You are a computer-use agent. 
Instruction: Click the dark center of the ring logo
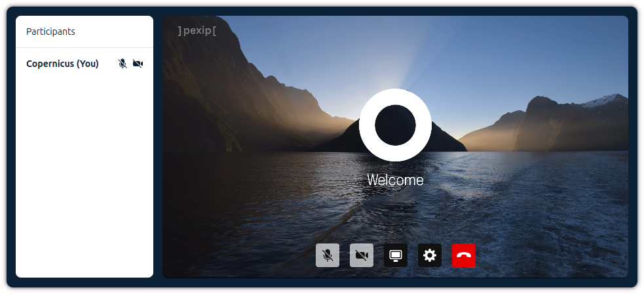coord(395,125)
